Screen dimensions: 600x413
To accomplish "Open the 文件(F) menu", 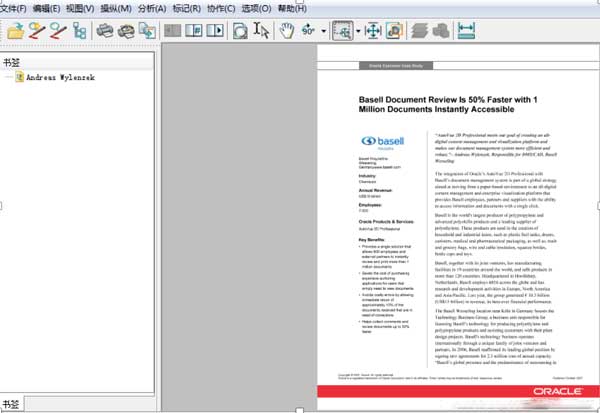I will [x=13, y=8].
